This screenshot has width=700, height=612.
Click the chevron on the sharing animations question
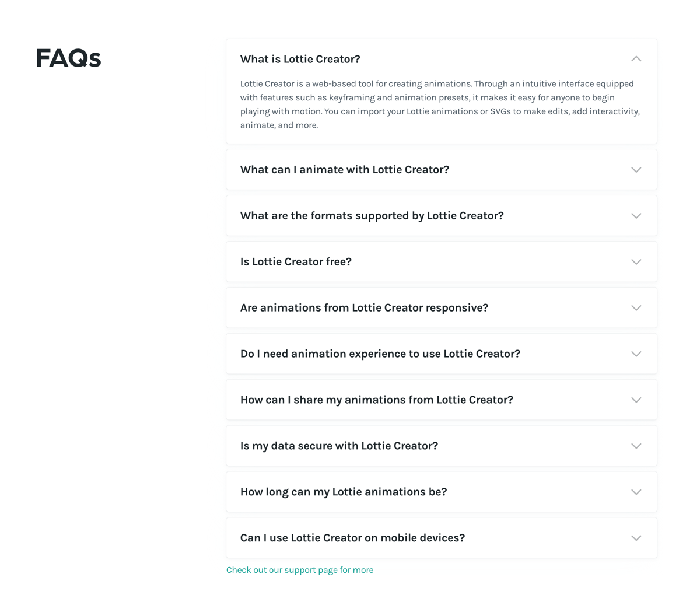tap(636, 400)
